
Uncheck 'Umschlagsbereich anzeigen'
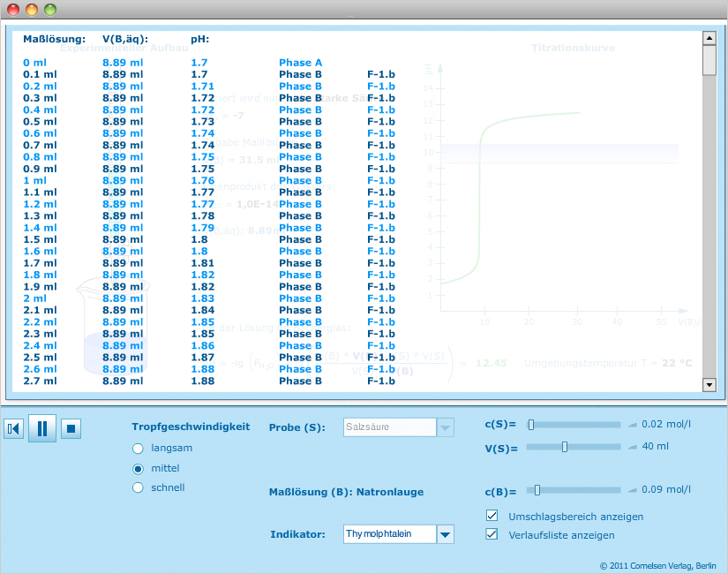coord(492,516)
